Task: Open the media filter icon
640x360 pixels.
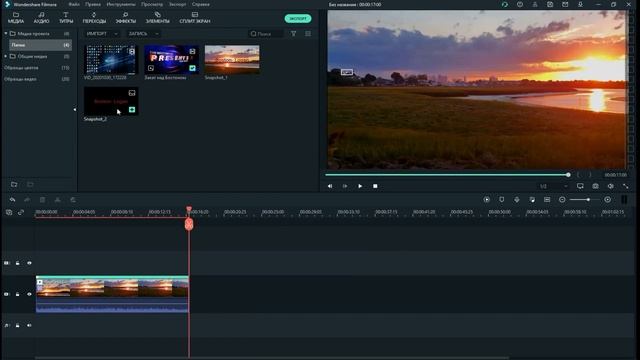Action: (293, 34)
